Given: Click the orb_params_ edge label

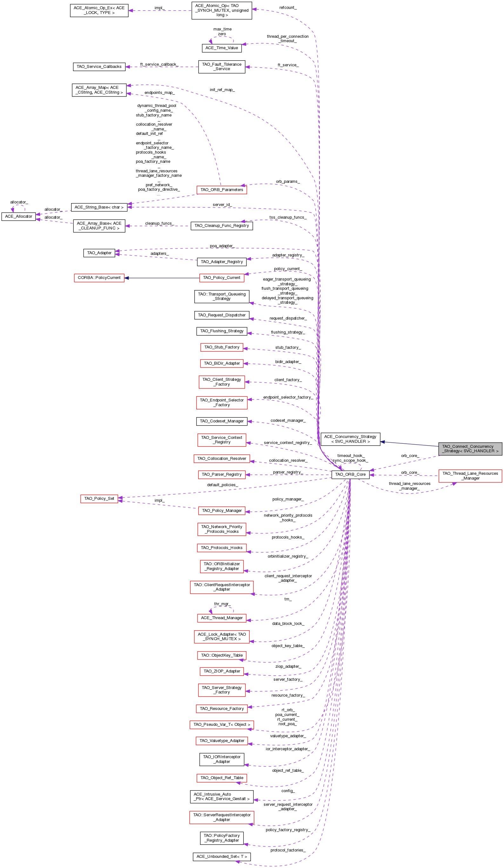Looking at the screenshot, I should [x=288, y=182].
